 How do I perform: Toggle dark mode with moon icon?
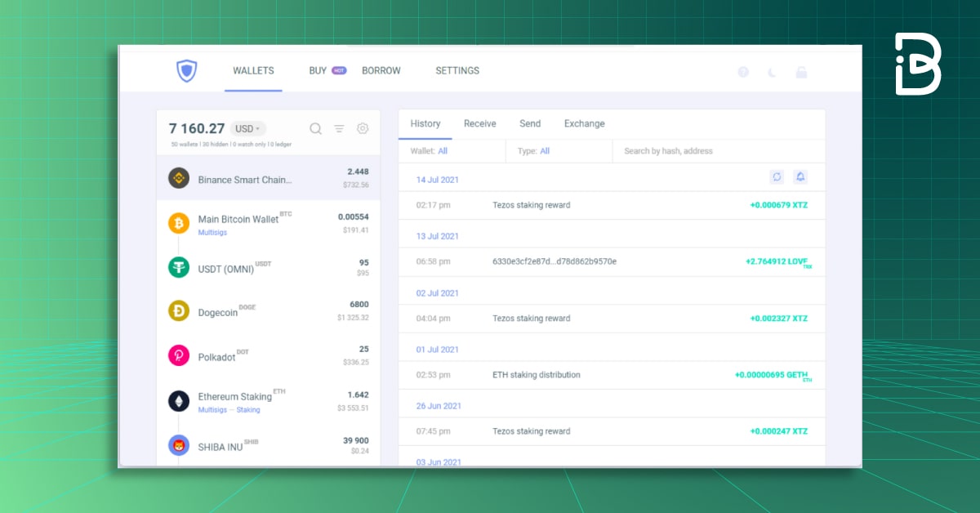pos(772,72)
